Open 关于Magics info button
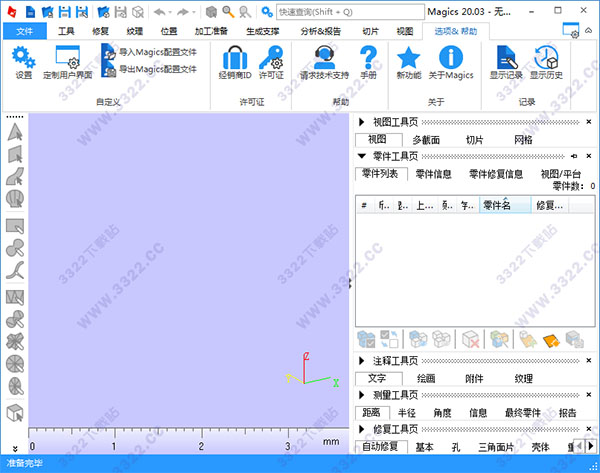 451,63
